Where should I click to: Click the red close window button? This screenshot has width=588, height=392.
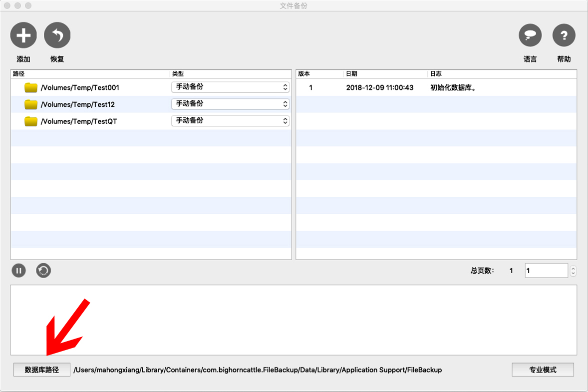coord(7,5)
